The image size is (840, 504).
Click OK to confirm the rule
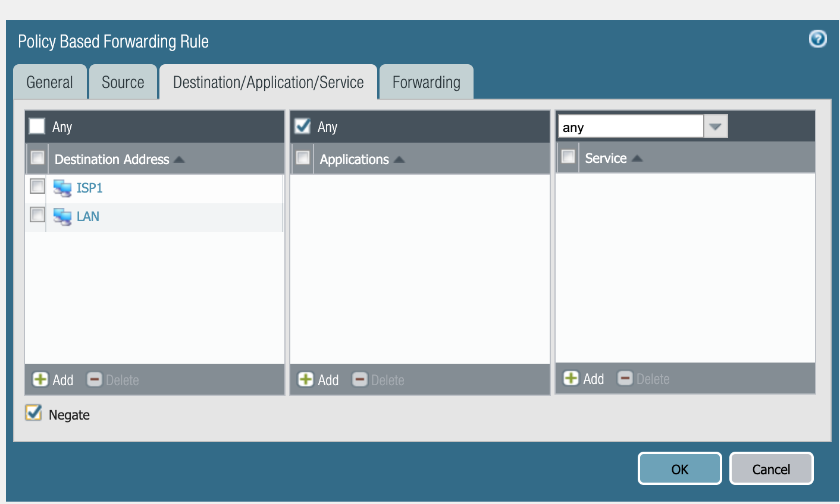(680, 469)
